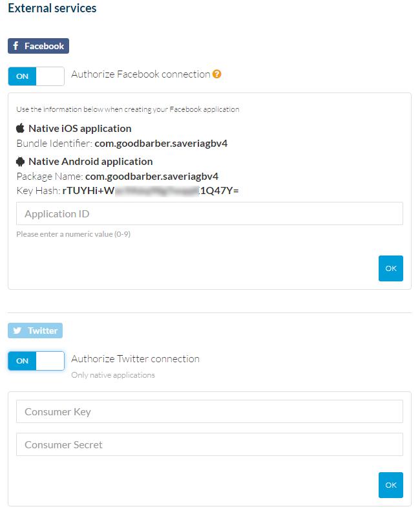Viewport: 420px width, 511px height.
Task: Click into the Consumer Key field
Action: (x=209, y=411)
